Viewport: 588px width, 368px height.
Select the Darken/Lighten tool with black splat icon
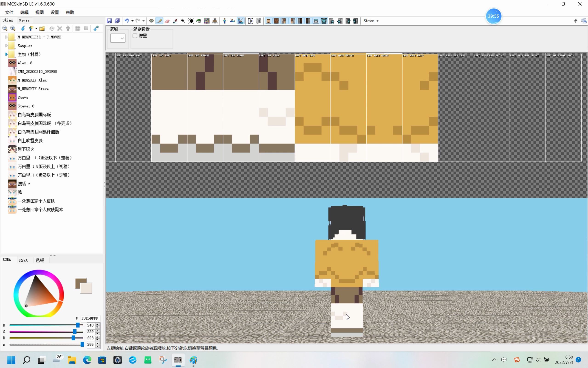[x=191, y=21]
